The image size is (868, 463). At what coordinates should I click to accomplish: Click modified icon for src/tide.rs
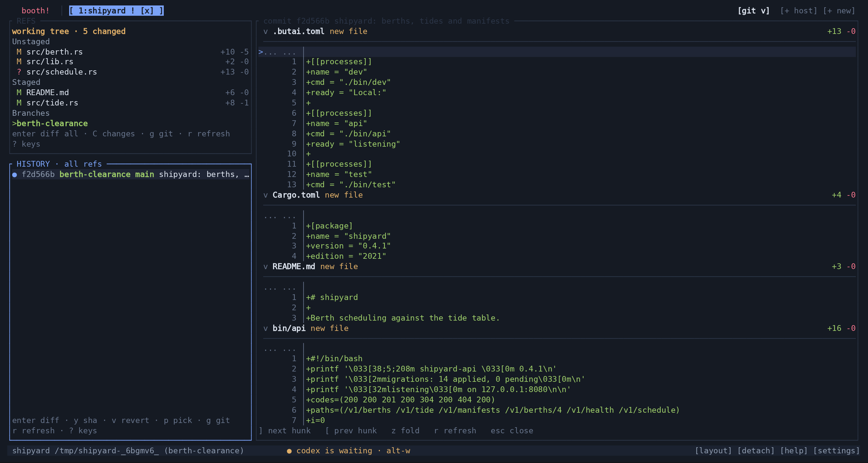point(19,103)
